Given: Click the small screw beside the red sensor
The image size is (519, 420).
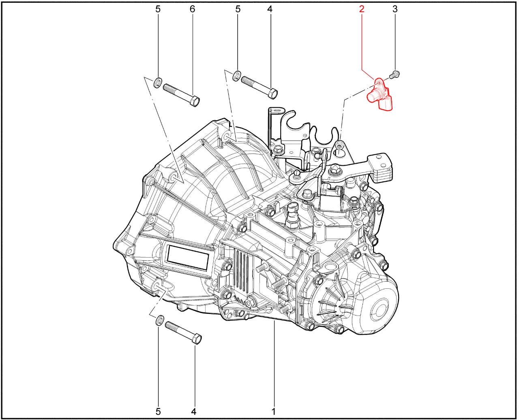Looking at the screenshot, I should (x=394, y=75).
